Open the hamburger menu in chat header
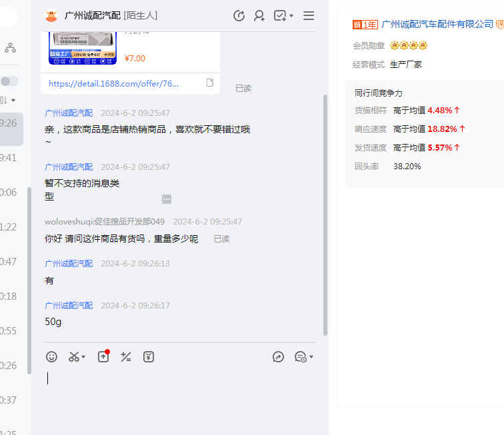Screen dimensions: 504x435 click(309, 16)
